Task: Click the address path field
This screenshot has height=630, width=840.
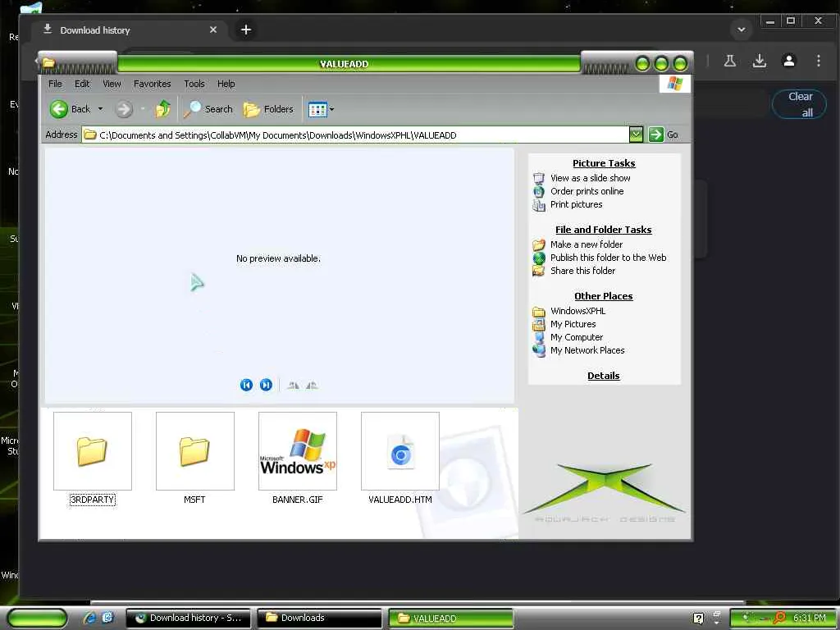Action: click(356, 135)
